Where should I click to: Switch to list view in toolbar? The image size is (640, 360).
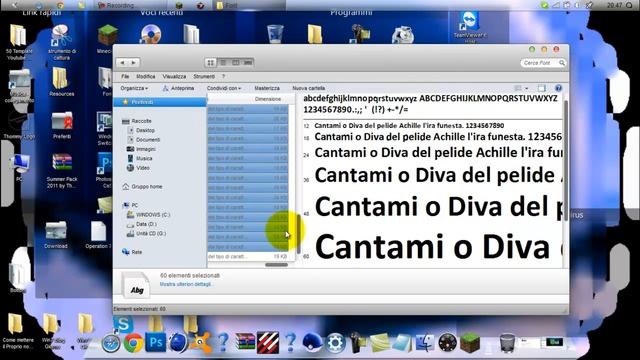pos(223,62)
